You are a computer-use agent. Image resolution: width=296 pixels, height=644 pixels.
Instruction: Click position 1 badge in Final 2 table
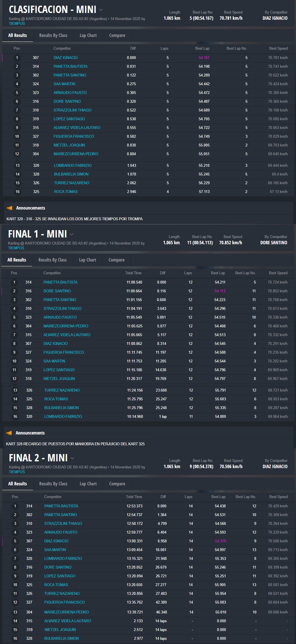click(15, 506)
